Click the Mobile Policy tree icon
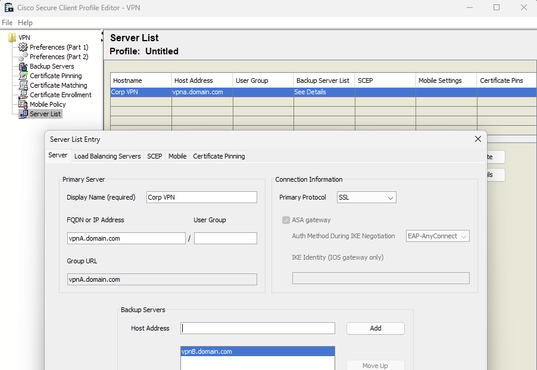The height and width of the screenshot is (370, 537). click(x=23, y=104)
